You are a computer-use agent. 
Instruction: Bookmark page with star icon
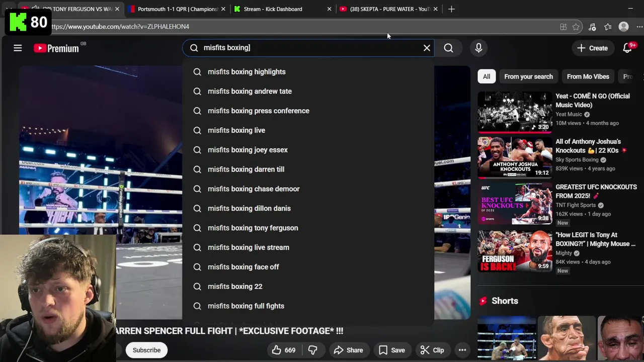click(576, 27)
